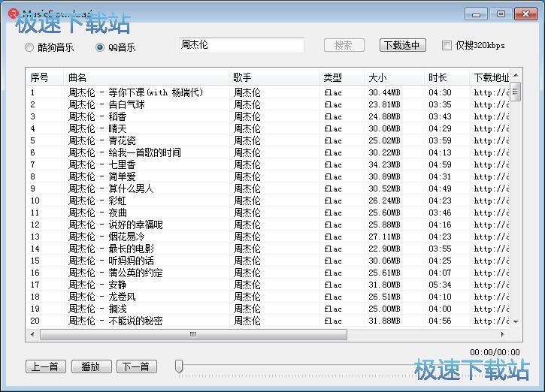
Task: Click the size cell 34.23MB
Action: pos(384,164)
